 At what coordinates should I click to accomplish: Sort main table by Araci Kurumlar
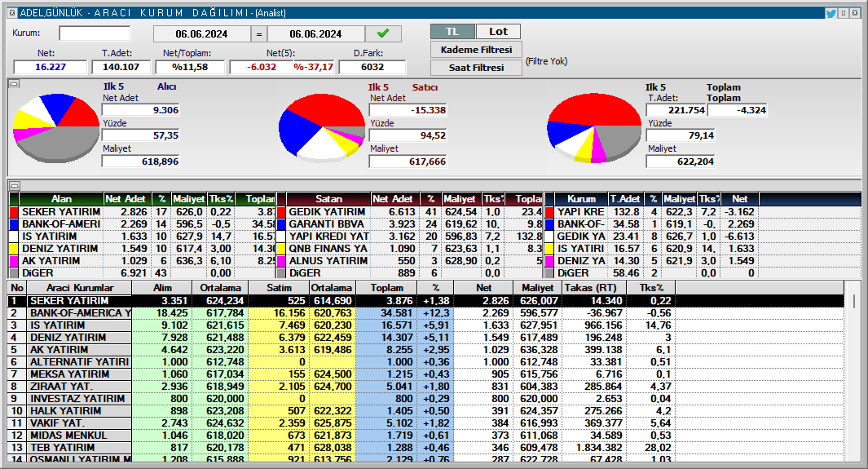80,288
